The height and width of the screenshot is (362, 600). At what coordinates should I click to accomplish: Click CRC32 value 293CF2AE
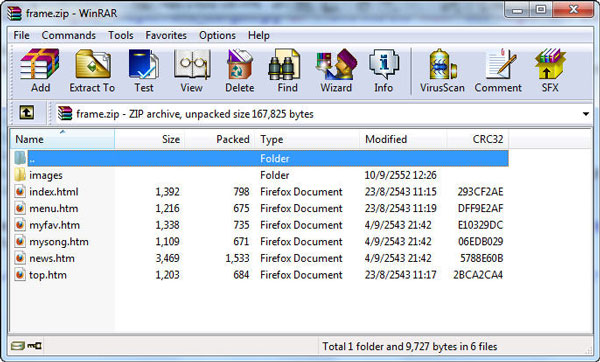[480, 192]
